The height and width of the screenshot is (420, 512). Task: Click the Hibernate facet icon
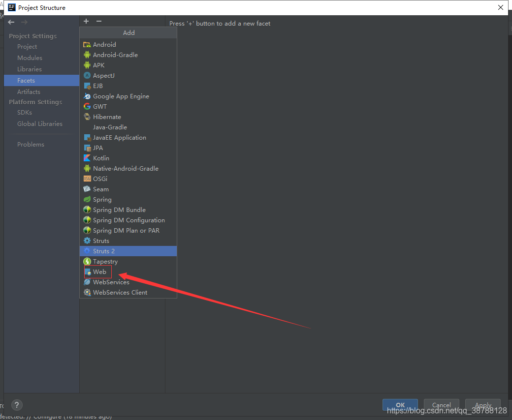87,117
